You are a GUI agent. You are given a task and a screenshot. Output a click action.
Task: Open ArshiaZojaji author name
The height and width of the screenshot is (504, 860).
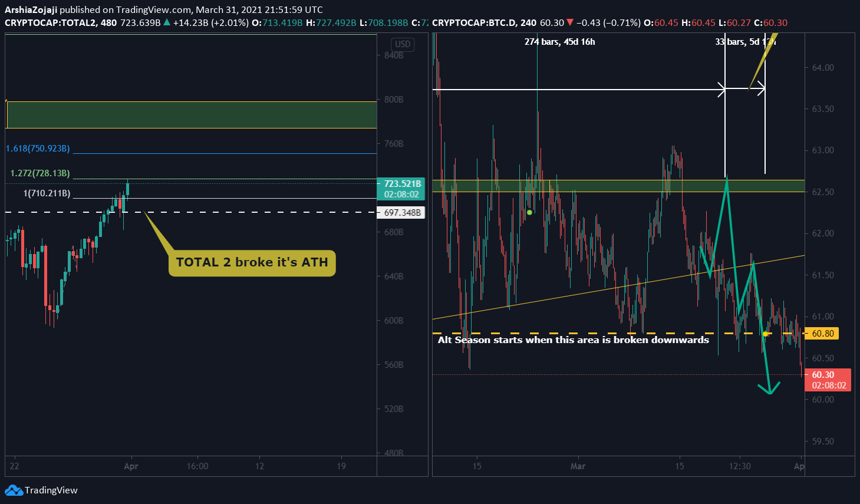pos(31,9)
